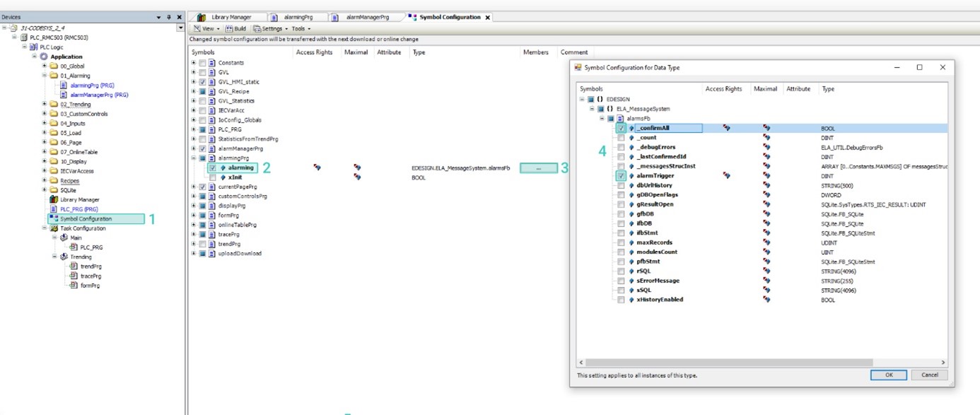Uncheck the _confirmAll checkbox
The height and width of the screenshot is (415, 980).
click(621, 129)
